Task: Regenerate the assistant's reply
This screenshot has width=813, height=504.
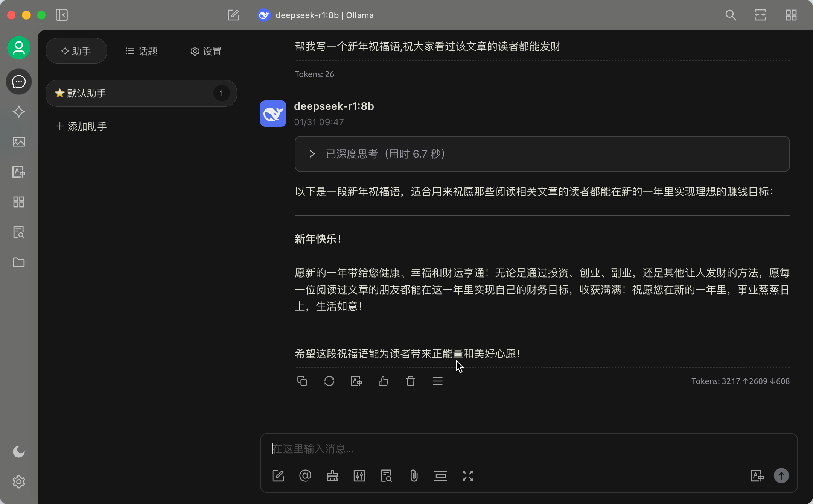Action: pos(329,381)
